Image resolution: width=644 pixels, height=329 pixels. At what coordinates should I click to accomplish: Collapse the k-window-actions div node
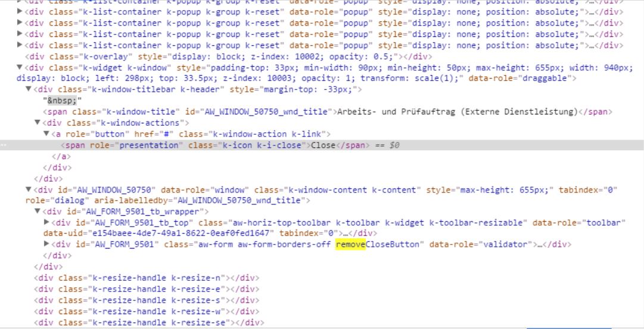tap(38, 122)
